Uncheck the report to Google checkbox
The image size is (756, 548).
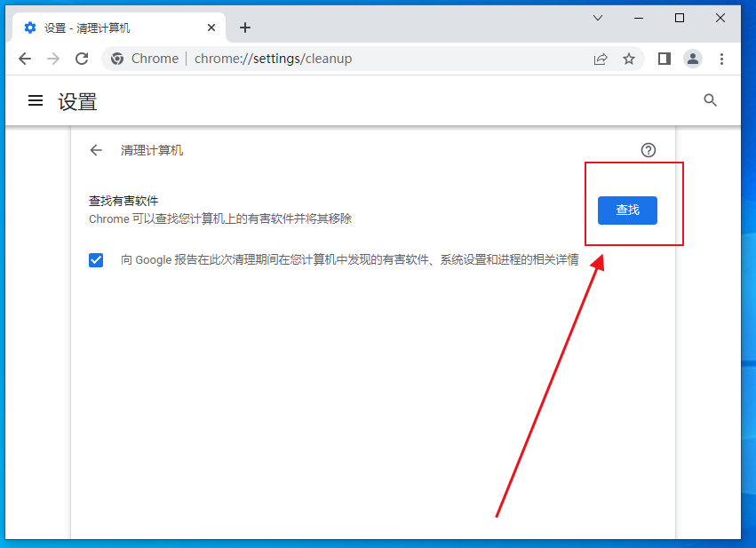[96, 259]
